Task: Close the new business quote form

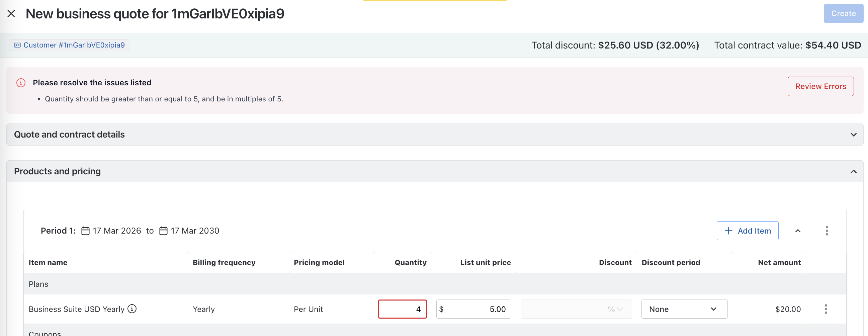Action: pos(11,14)
